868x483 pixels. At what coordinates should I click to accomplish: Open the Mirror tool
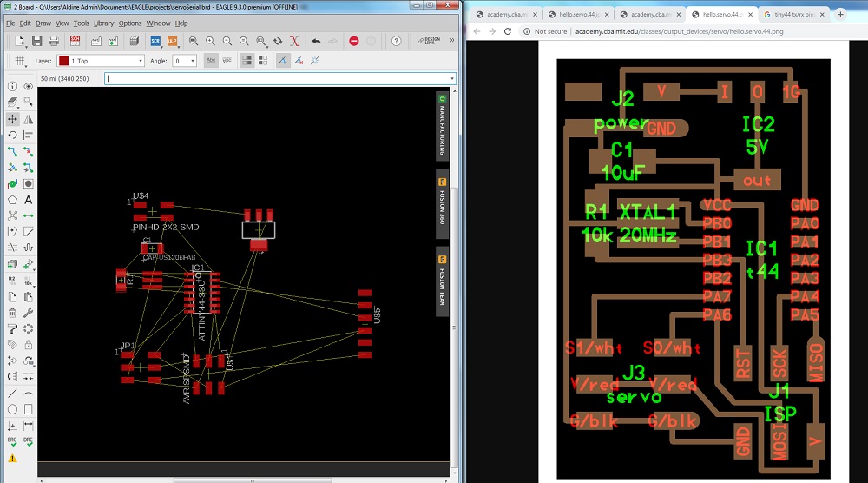(x=29, y=118)
